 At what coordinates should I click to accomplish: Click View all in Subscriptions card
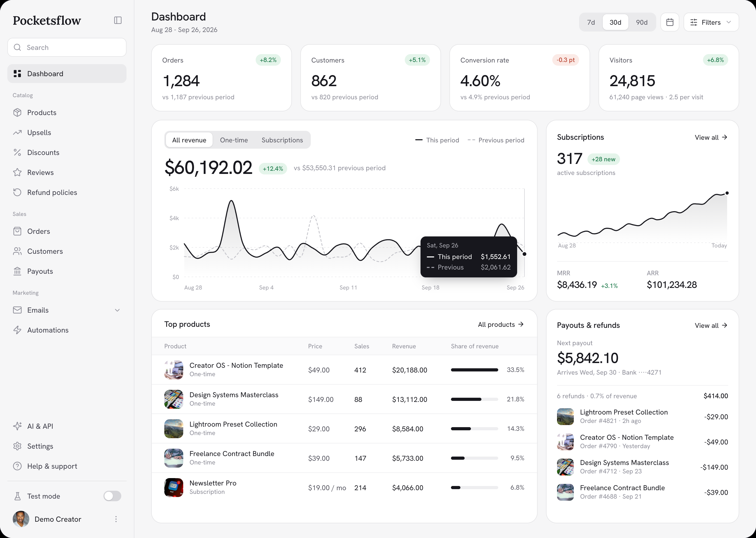click(711, 137)
